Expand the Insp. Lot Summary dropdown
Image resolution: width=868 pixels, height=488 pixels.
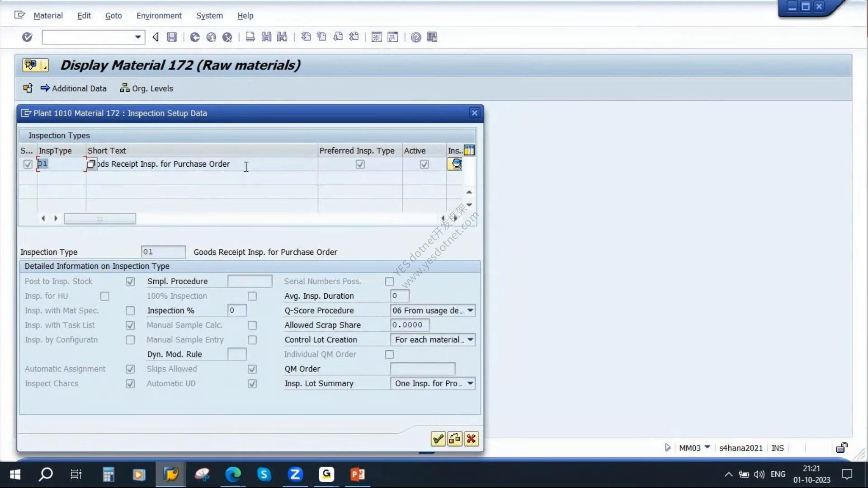point(470,384)
